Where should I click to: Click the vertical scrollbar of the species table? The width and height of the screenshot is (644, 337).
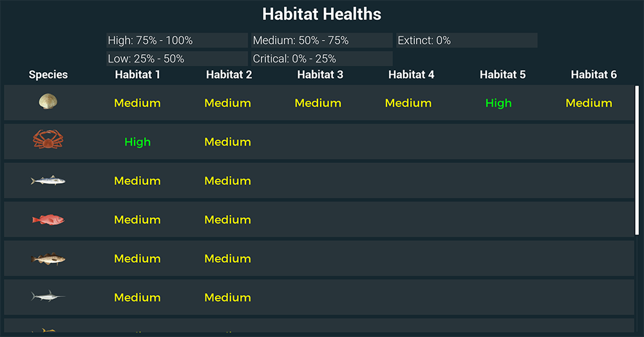coord(637,161)
